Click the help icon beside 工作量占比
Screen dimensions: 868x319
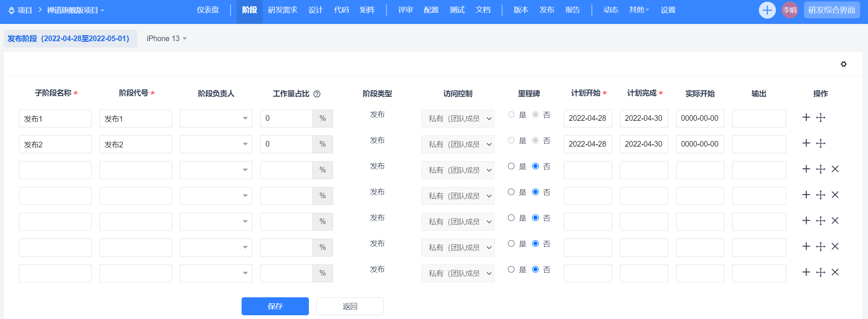[317, 94]
